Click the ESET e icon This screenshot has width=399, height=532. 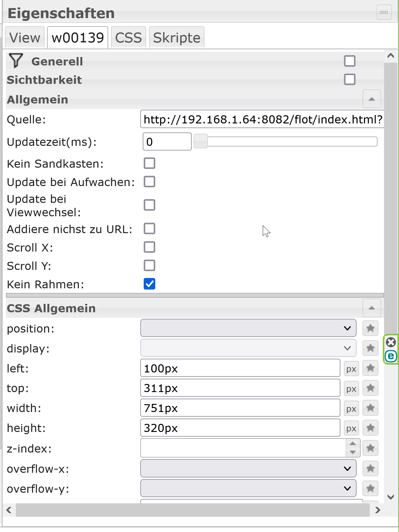pos(391,356)
